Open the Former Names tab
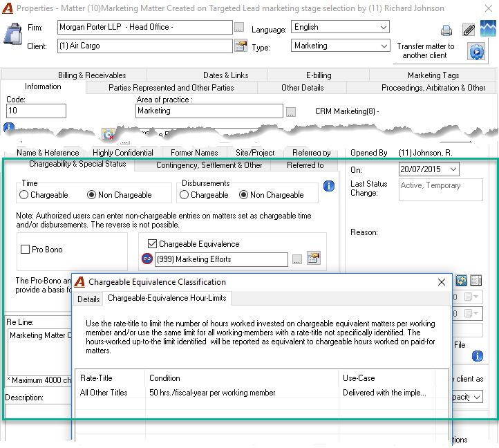The image size is (499, 448). 194,153
